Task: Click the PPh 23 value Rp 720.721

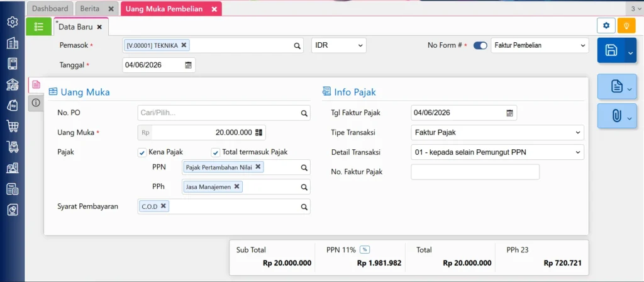Action: coord(562,263)
